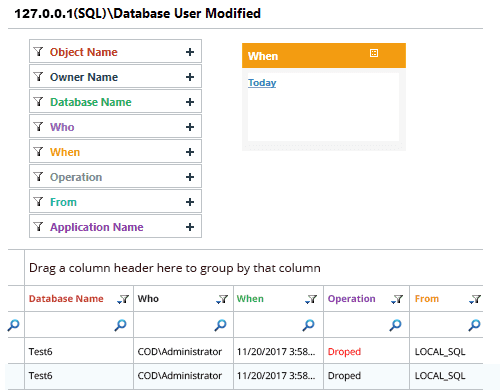Click the Database Name column header to sort
500x390 pixels.
(66, 299)
